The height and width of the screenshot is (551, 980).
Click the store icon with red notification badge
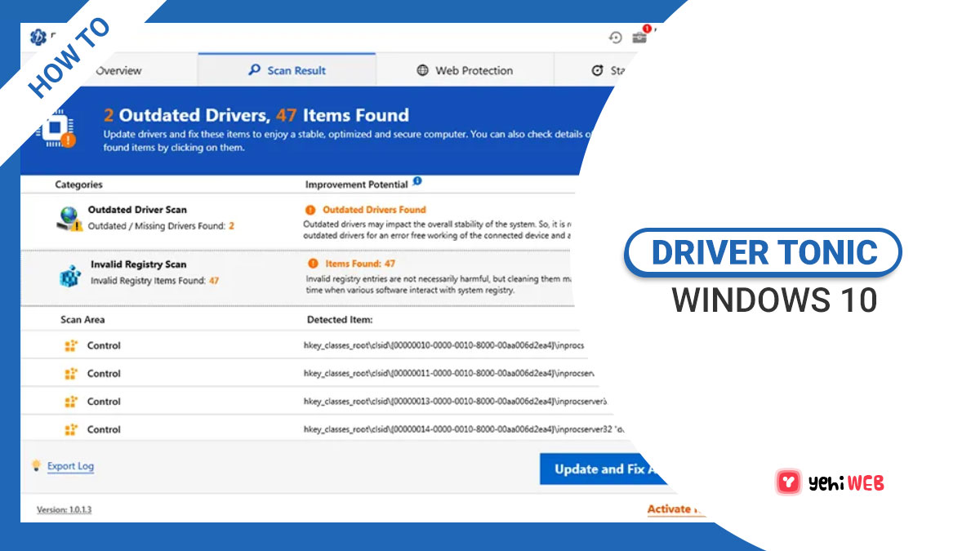640,38
